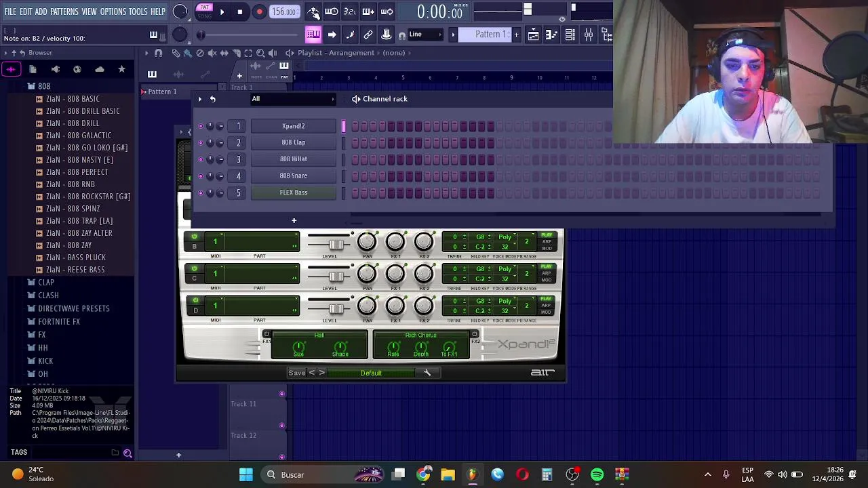The width and height of the screenshot is (868, 488).
Task: Click the FLEX Bass channel button
Action: click(294, 192)
